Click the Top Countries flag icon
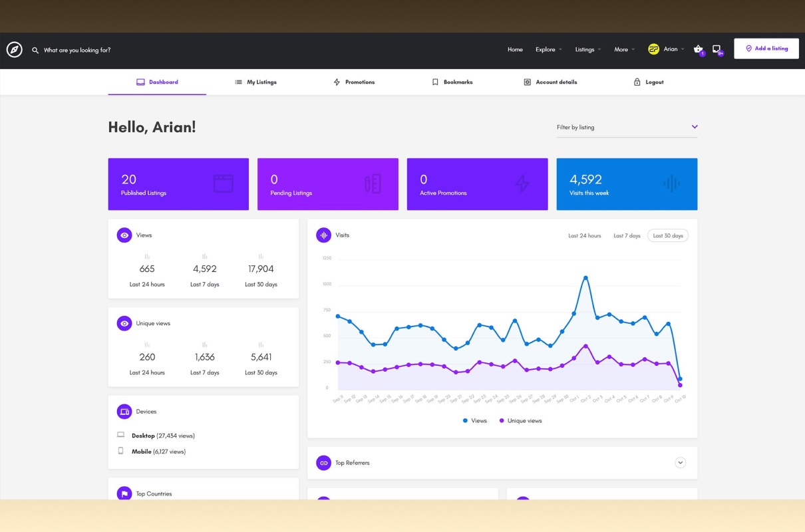Screen dimensions: 805x532 click(x=124, y=493)
